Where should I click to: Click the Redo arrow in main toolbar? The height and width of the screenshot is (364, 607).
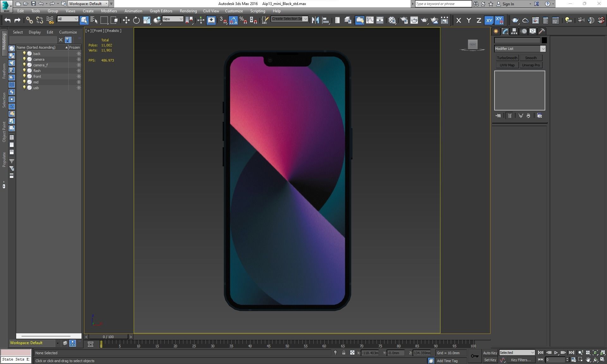(17, 21)
